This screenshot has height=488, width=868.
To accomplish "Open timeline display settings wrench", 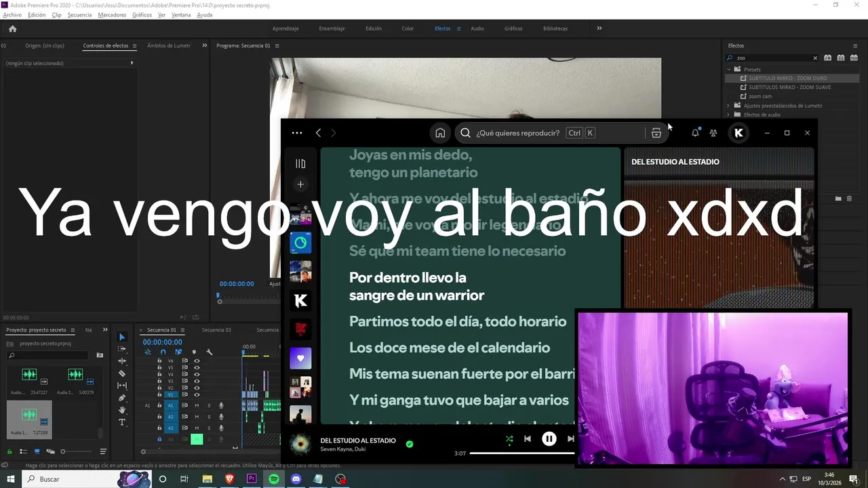I will tap(210, 352).
